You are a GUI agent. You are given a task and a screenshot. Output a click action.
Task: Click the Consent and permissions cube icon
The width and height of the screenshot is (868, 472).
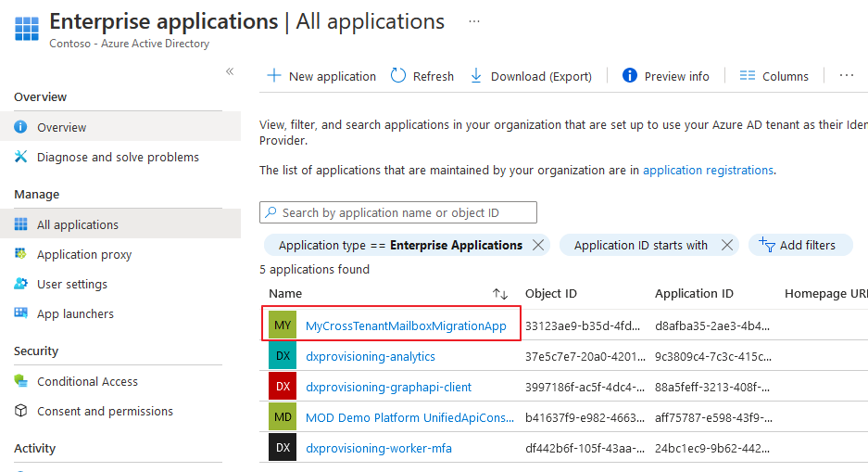20,411
